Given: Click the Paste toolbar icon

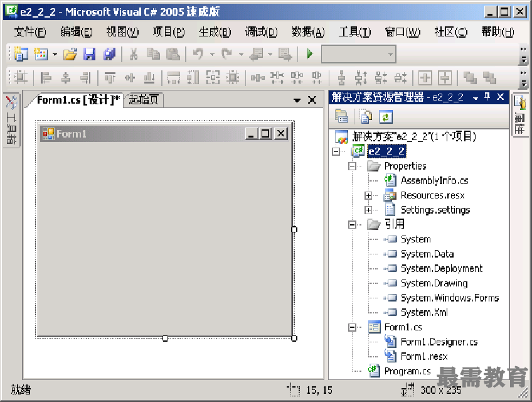Looking at the screenshot, I should click(173, 53).
